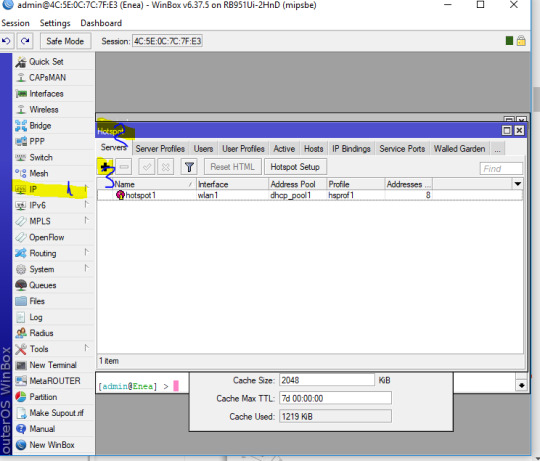540x461 pixels.
Task: Open the Partition menu item
Action: (x=53, y=397)
